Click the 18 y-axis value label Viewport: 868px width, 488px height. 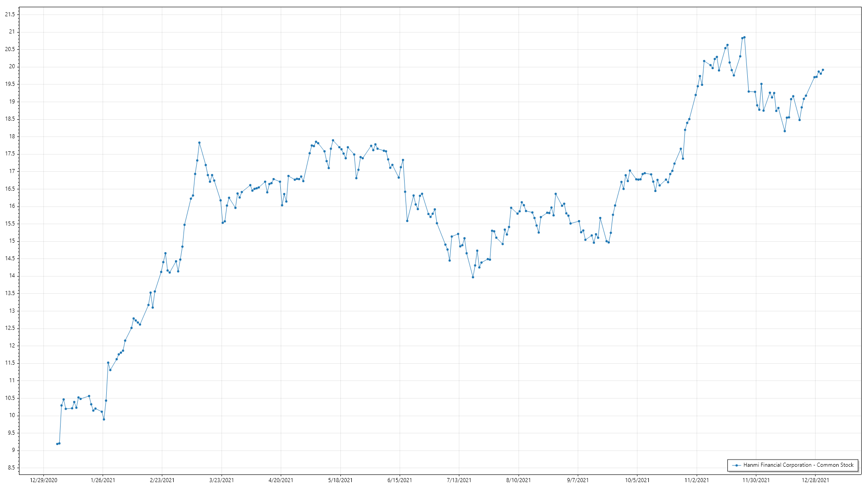12,136
